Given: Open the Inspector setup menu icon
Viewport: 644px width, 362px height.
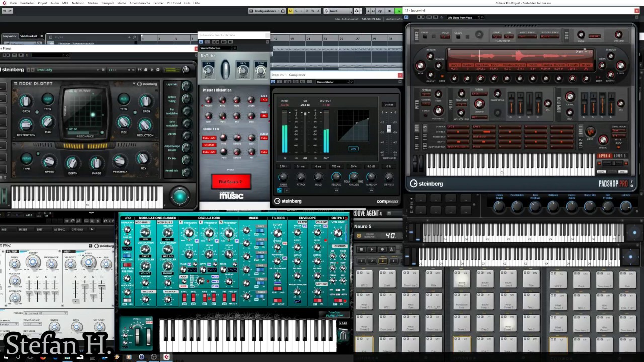Looking at the screenshot, I should pos(42,36).
